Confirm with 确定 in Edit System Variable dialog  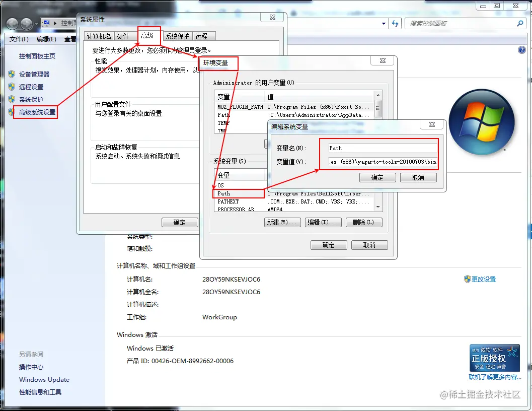(377, 177)
